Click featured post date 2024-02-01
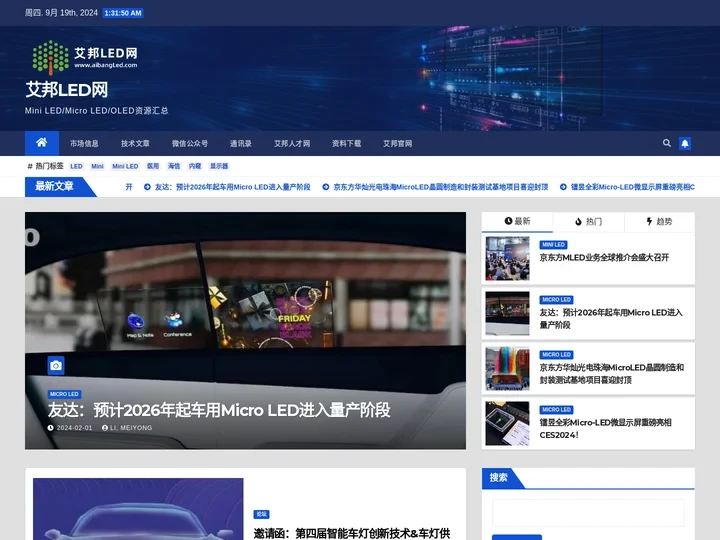This screenshot has width=720, height=540. [x=70, y=428]
